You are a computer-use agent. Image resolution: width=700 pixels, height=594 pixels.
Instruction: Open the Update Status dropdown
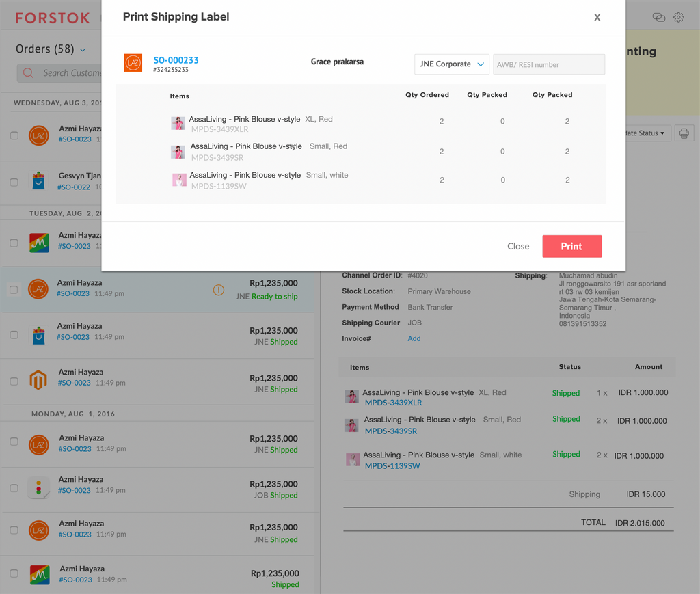click(x=644, y=133)
